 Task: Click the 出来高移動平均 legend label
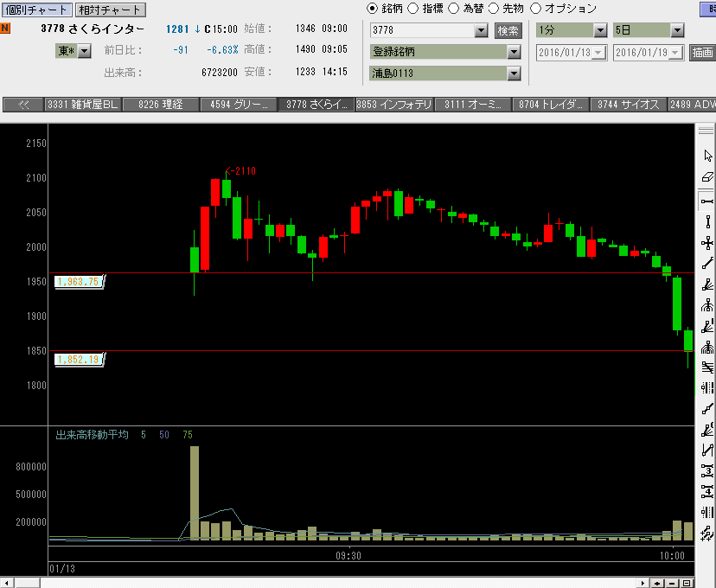(x=92, y=435)
